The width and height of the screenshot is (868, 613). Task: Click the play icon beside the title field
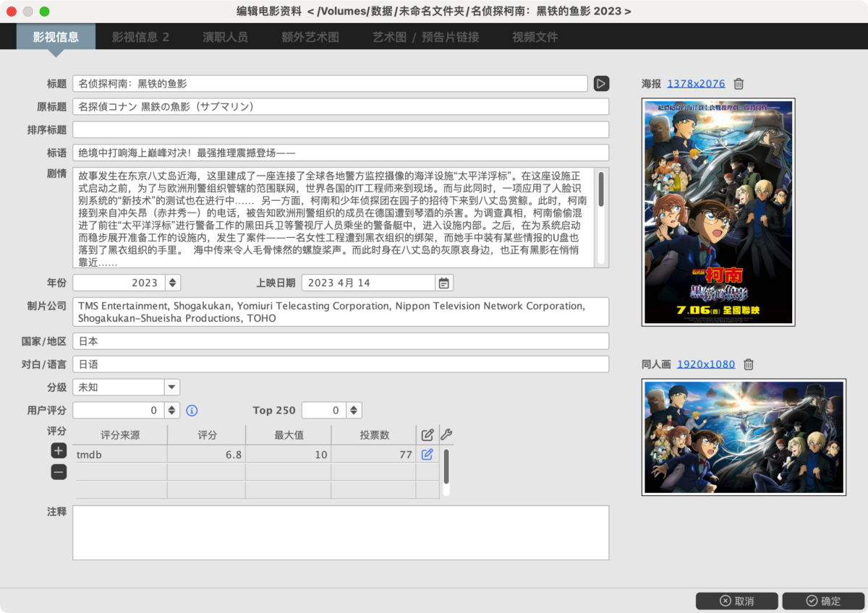pos(601,84)
